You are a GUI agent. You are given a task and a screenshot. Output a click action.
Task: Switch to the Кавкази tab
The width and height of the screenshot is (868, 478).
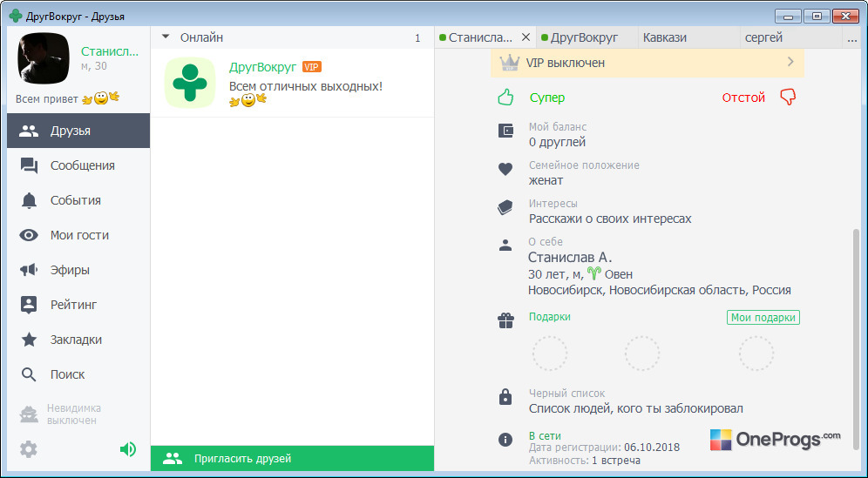pyautogui.click(x=688, y=37)
